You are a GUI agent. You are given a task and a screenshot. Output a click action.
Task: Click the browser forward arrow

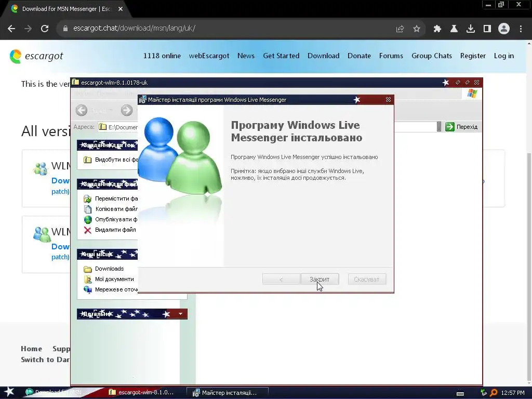[28, 29]
